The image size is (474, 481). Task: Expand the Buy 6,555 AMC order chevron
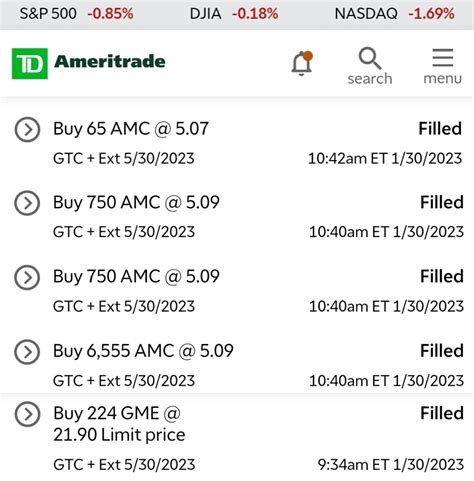27,351
